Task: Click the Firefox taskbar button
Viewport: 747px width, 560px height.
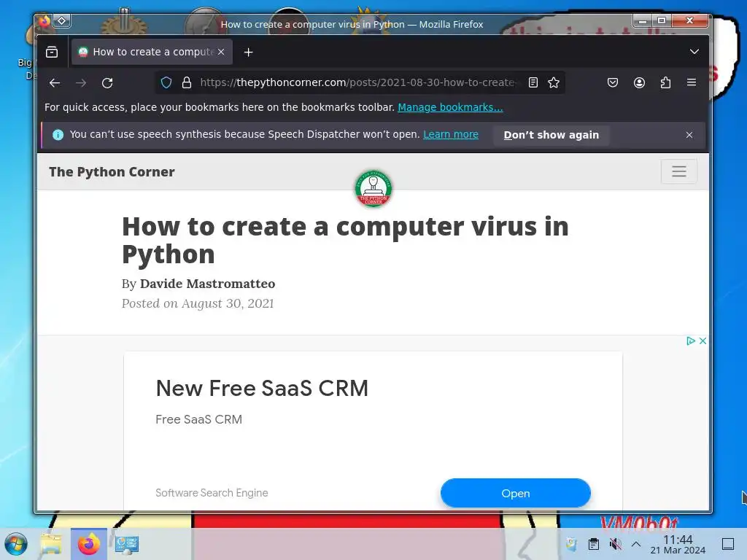Action: (88, 544)
